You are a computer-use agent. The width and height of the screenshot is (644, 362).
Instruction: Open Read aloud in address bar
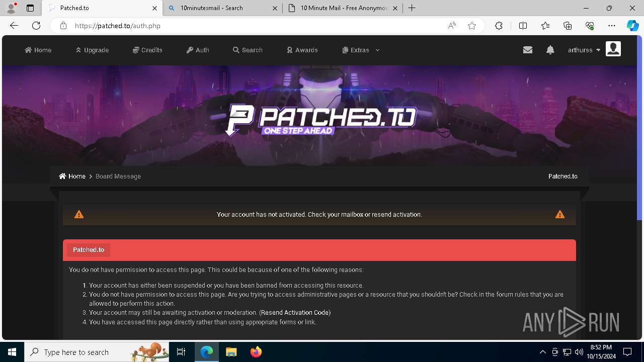[x=452, y=26]
